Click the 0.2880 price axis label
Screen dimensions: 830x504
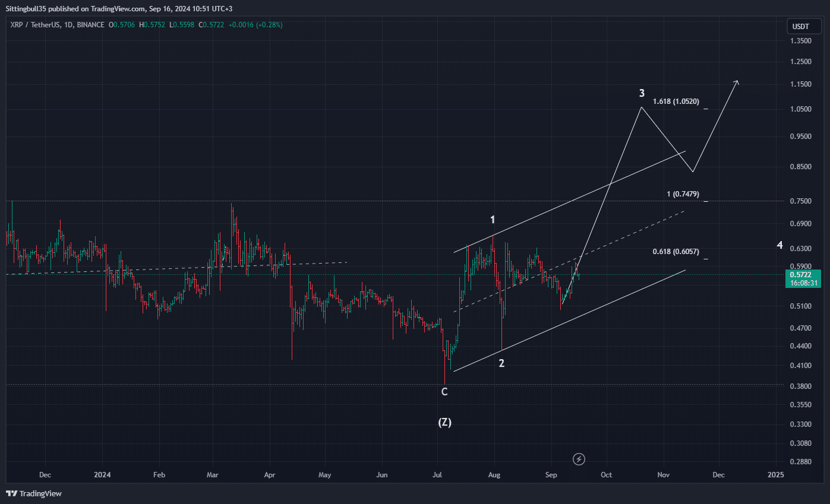801,462
